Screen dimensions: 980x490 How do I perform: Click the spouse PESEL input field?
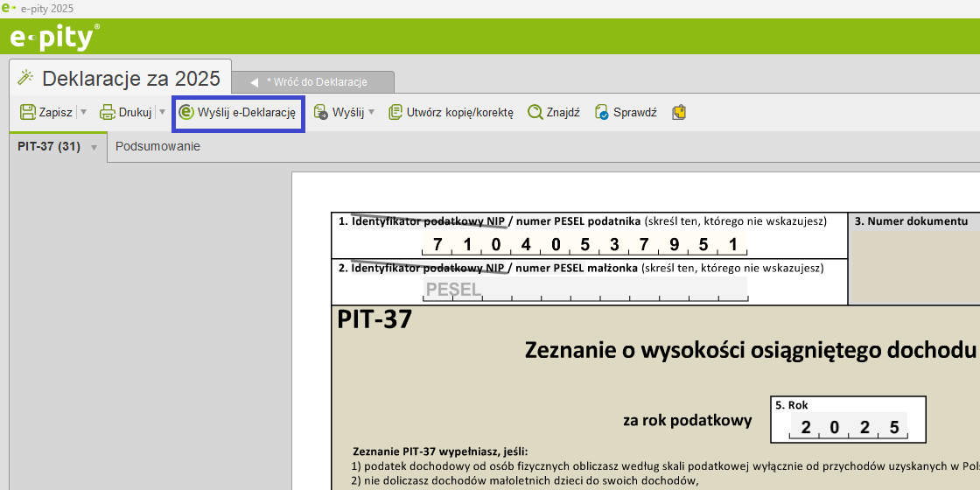[584, 289]
